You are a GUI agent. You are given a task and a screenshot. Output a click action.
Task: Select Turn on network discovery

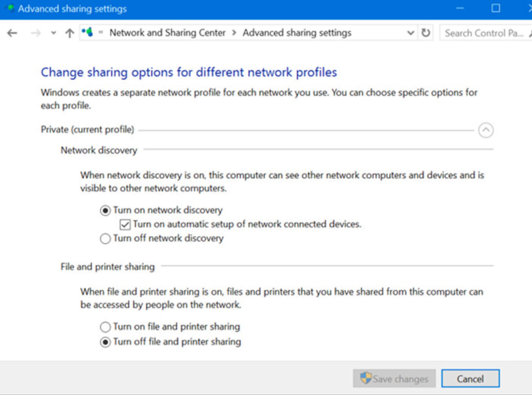coord(105,211)
